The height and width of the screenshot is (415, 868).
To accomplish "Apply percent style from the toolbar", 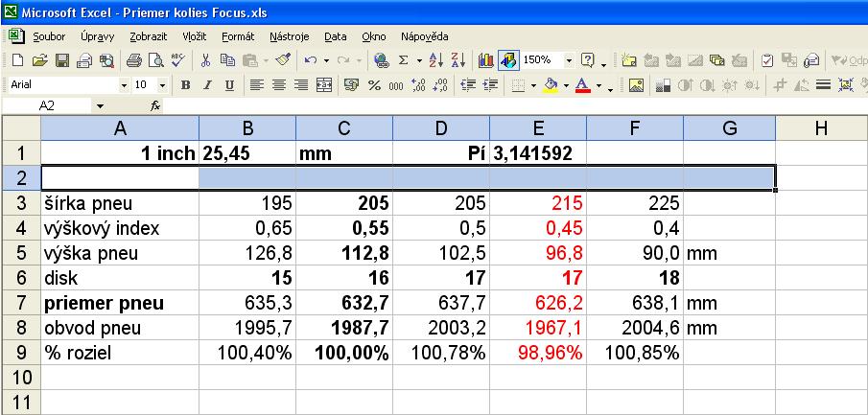I will tap(373, 85).
